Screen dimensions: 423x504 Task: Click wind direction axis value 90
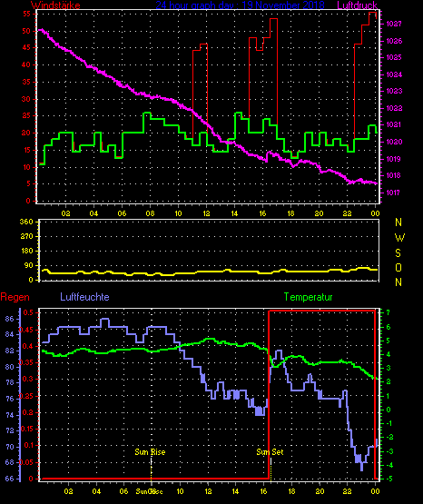tap(28, 265)
